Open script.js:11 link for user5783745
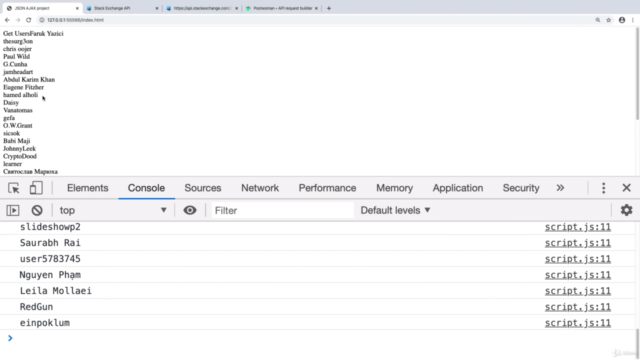 578,259
